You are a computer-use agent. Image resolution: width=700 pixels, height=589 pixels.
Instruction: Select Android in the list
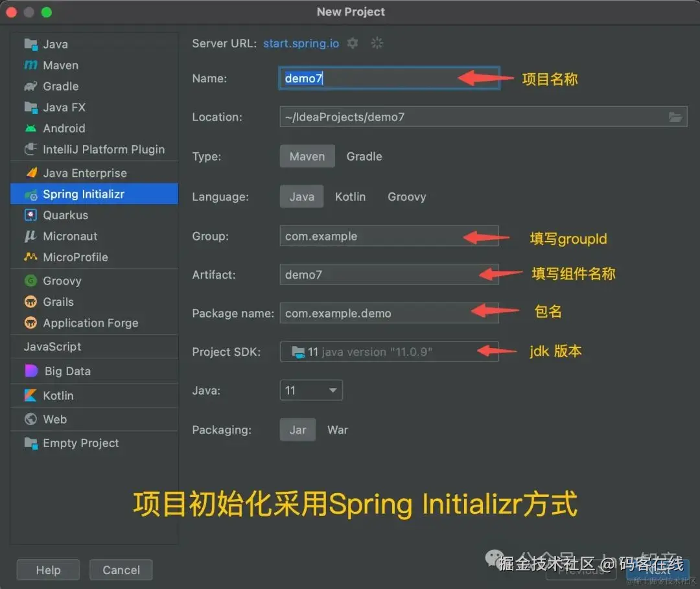coord(94,128)
